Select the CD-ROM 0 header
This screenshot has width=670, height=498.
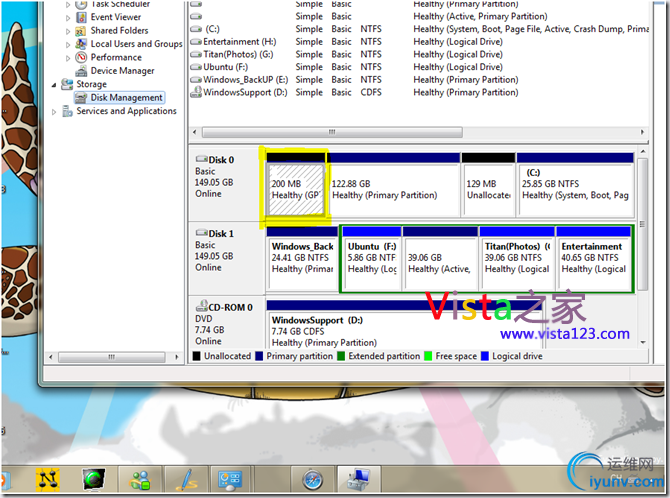226,323
